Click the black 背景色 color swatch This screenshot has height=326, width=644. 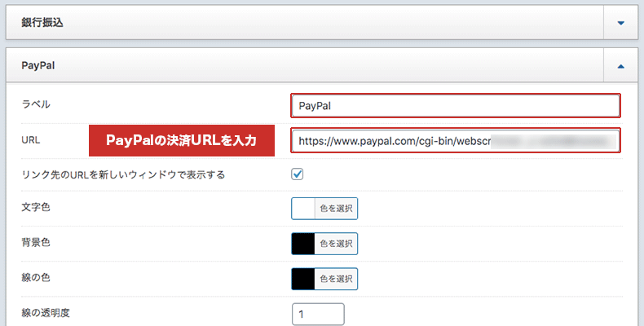click(x=303, y=244)
